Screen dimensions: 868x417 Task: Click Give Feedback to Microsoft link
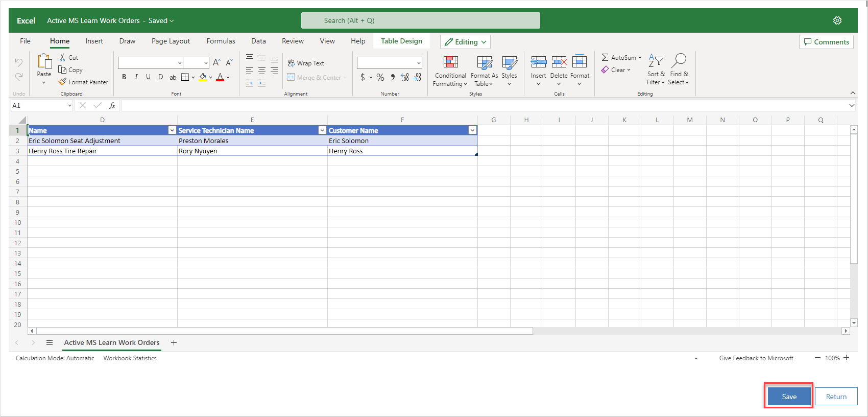pyautogui.click(x=756, y=358)
